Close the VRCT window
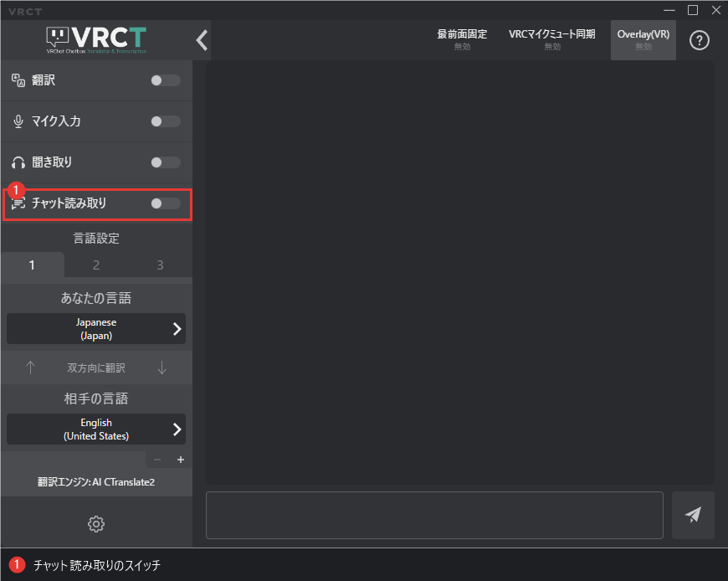 click(x=716, y=10)
